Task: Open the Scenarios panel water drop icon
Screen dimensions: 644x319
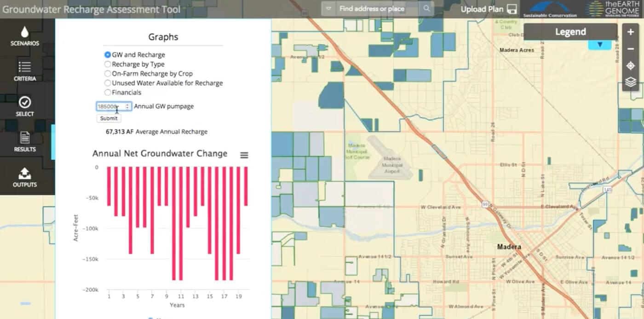Action: (24, 31)
